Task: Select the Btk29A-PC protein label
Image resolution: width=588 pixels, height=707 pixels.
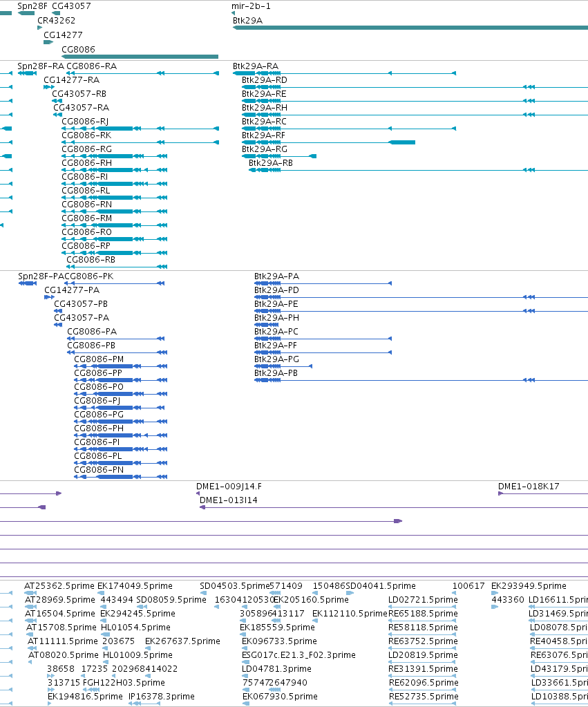Action: point(276,332)
